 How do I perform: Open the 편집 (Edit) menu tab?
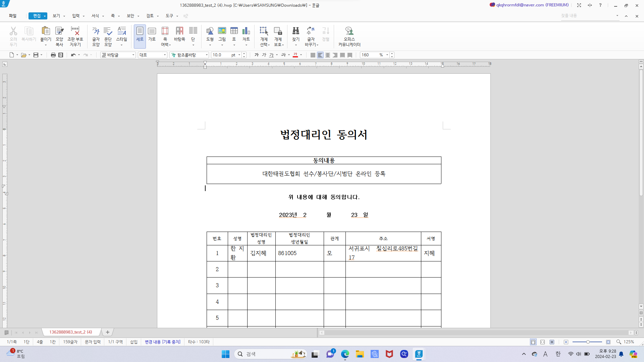[38, 16]
